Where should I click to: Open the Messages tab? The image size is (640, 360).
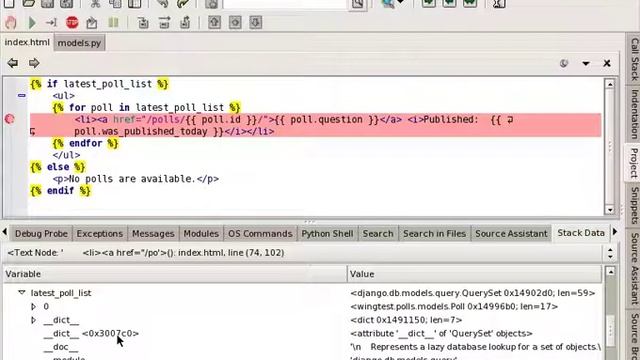pyautogui.click(x=153, y=233)
